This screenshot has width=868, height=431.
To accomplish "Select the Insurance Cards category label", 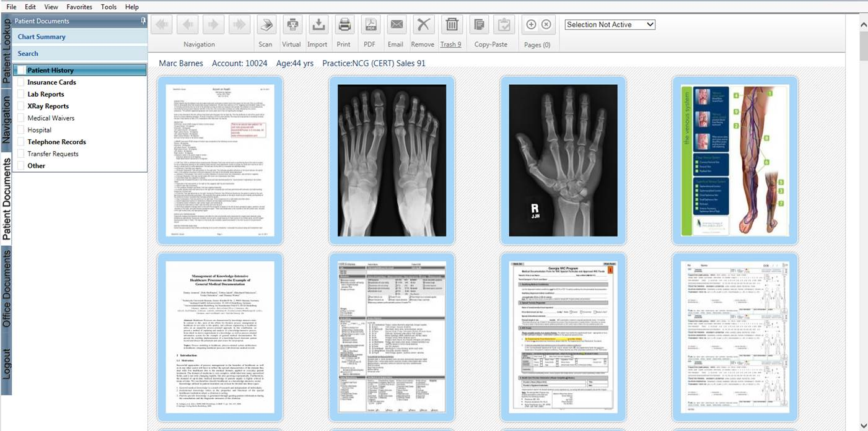I will 52,82.
